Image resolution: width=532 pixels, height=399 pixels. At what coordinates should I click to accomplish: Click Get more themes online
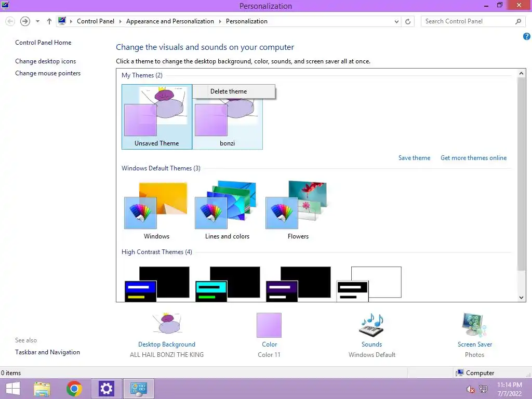(474, 158)
